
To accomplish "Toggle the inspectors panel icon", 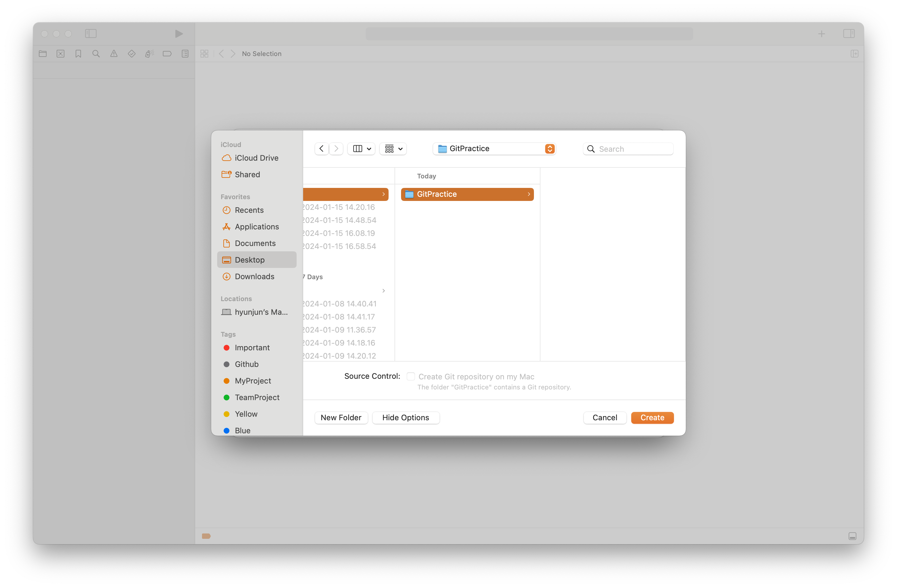I will [x=849, y=34].
